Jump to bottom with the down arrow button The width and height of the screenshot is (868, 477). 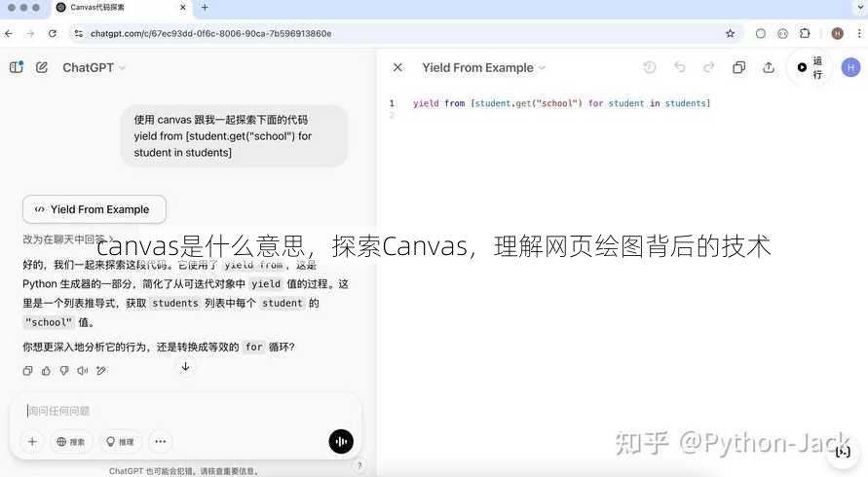185,367
